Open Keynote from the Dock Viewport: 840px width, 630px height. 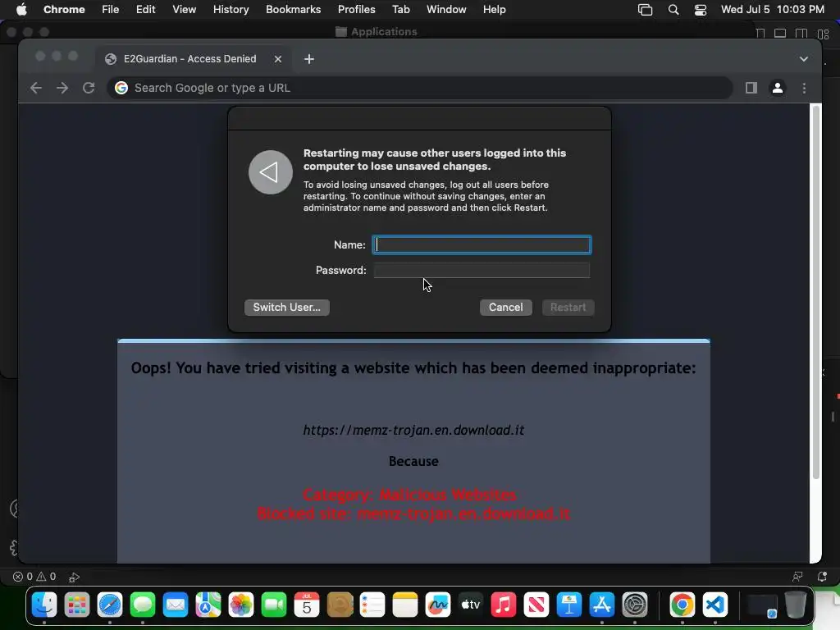(x=569, y=605)
